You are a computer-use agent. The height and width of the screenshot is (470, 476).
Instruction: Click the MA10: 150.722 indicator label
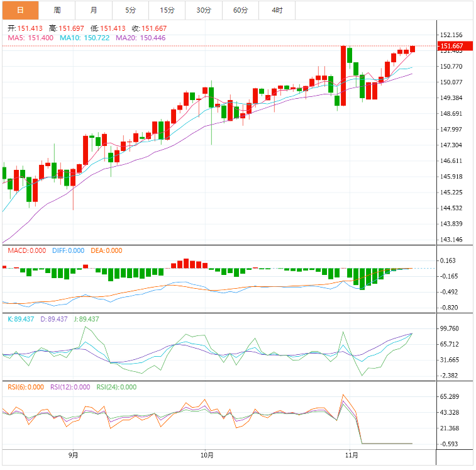pos(85,38)
